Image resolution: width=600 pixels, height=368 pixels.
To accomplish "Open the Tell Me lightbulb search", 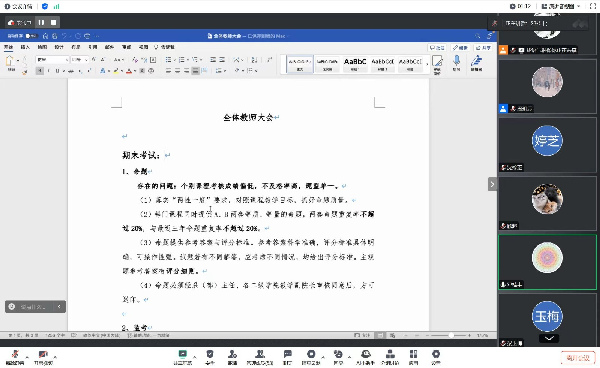I will click(164, 47).
